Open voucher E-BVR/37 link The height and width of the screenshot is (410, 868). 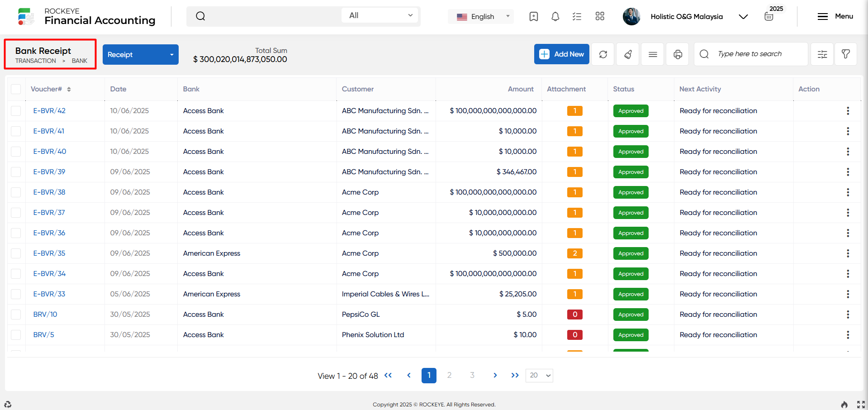click(49, 213)
